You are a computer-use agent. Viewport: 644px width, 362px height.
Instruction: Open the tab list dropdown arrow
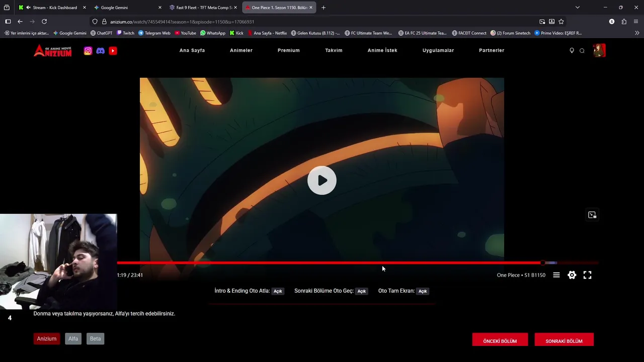(578, 8)
